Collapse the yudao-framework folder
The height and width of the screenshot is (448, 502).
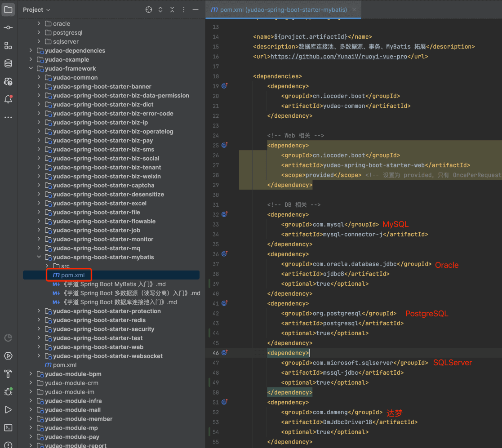click(31, 69)
